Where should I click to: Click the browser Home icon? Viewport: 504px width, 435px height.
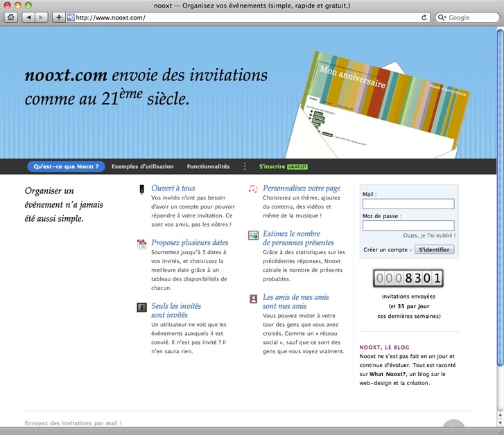11,17
